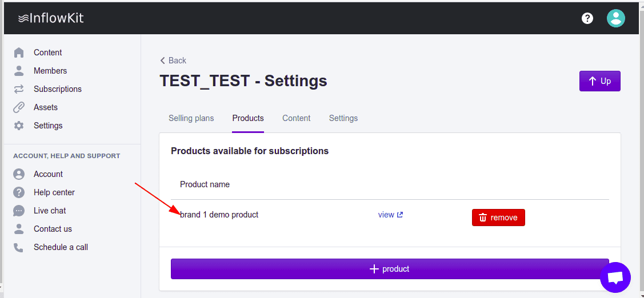Click the Subscriptions arrows icon
644x298 pixels.
pyautogui.click(x=19, y=89)
